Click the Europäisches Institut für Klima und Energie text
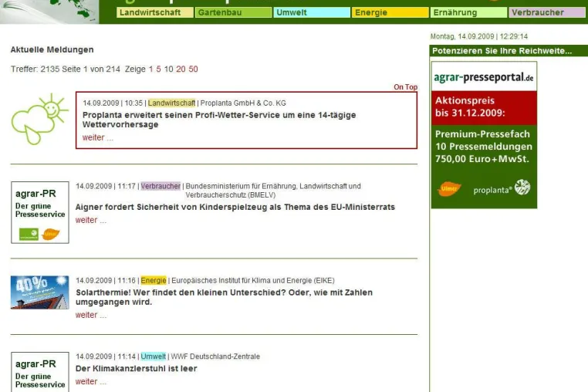 253,281
